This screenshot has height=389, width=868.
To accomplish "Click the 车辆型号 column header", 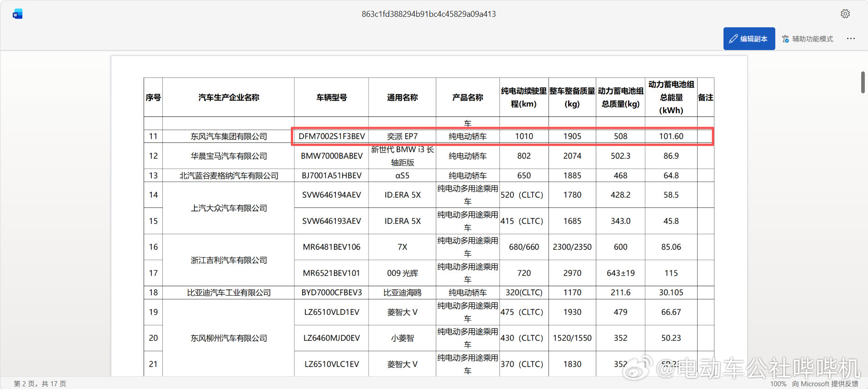I will pyautogui.click(x=332, y=97).
